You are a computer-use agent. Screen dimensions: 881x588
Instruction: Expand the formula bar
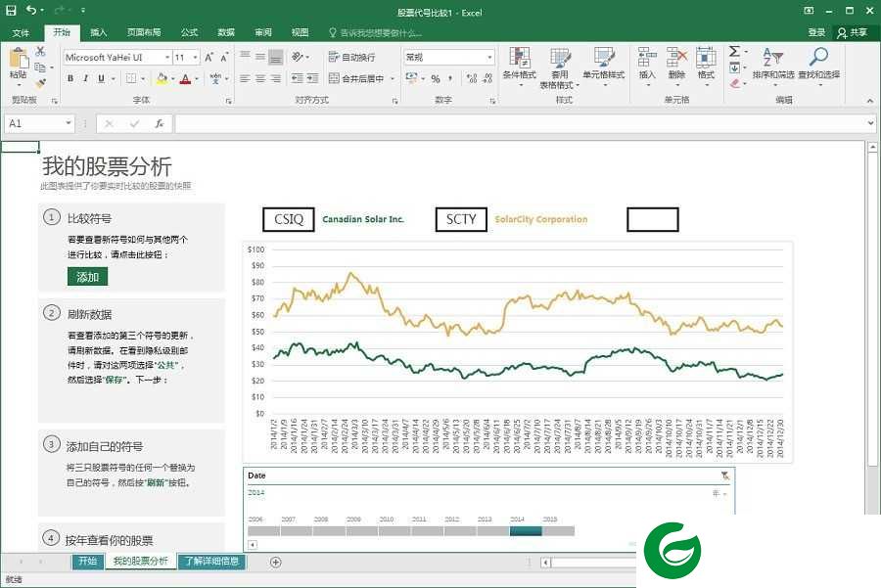tap(870, 123)
